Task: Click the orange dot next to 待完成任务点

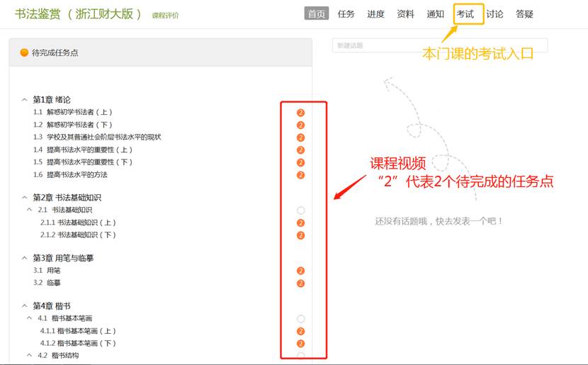Action: pyautogui.click(x=24, y=52)
